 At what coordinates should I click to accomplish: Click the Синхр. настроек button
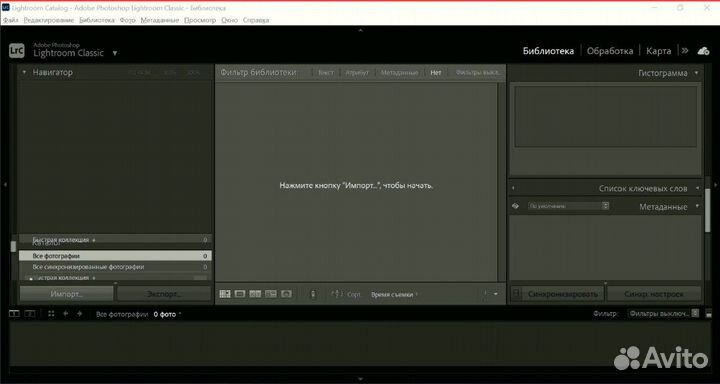(654, 294)
